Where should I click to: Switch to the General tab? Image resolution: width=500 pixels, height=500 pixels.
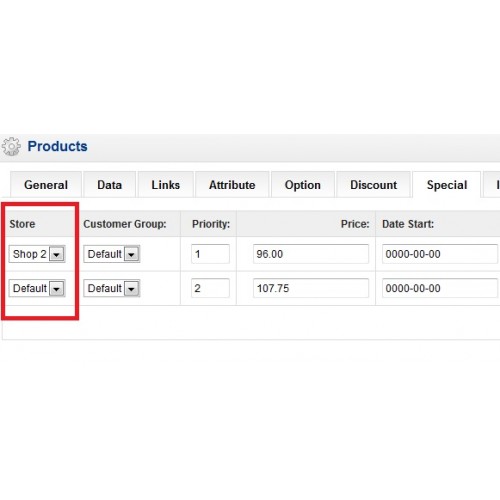(x=46, y=185)
